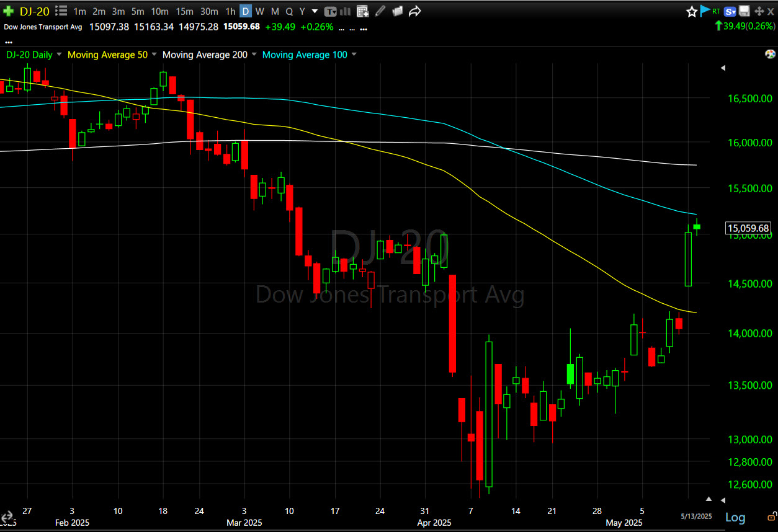Click the +0.26% percent change in header

316,27
